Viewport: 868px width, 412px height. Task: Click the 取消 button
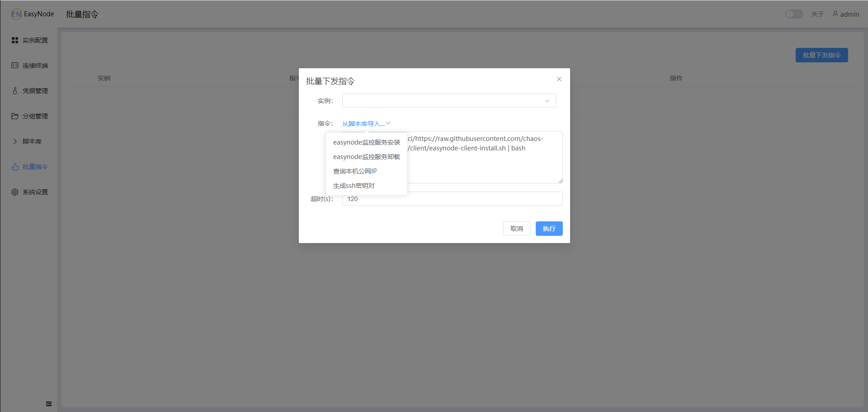click(516, 229)
